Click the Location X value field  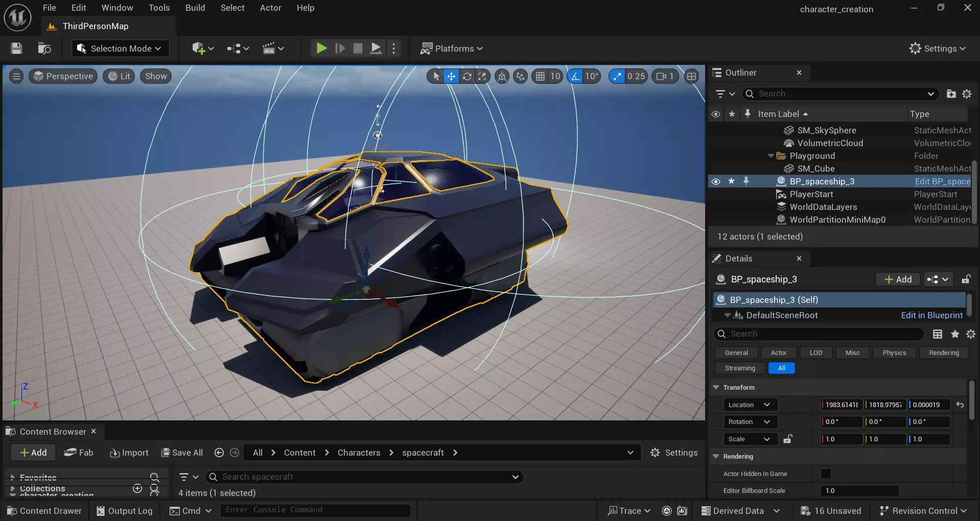coord(842,405)
